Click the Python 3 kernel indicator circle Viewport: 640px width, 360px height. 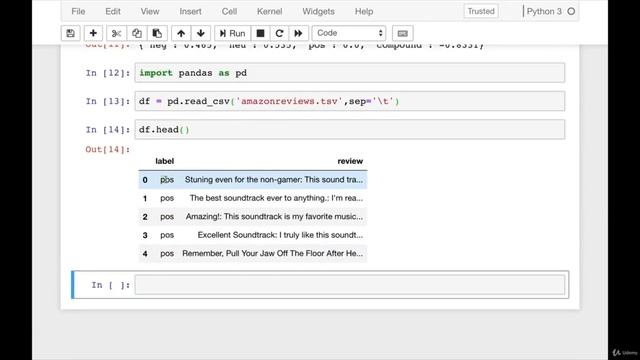[571, 11]
